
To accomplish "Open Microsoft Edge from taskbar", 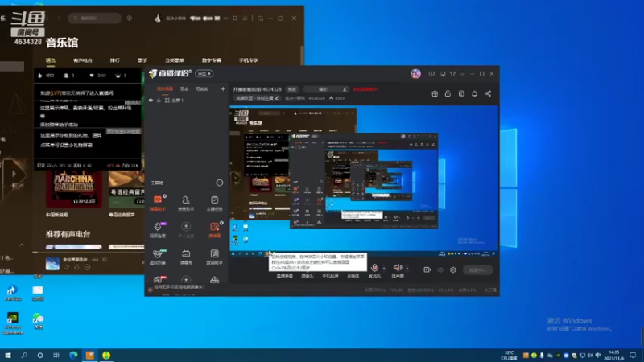I will (73, 355).
